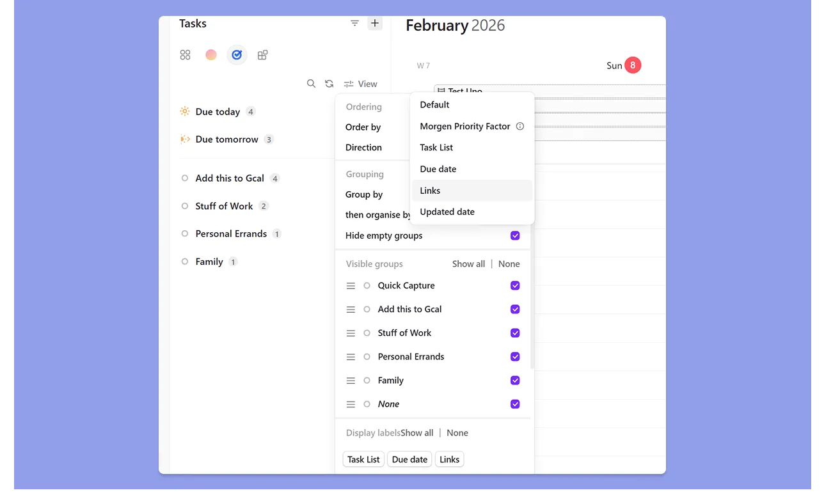824x504 pixels.
Task: Click the filter icon in the Tasks header
Action: tap(354, 23)
